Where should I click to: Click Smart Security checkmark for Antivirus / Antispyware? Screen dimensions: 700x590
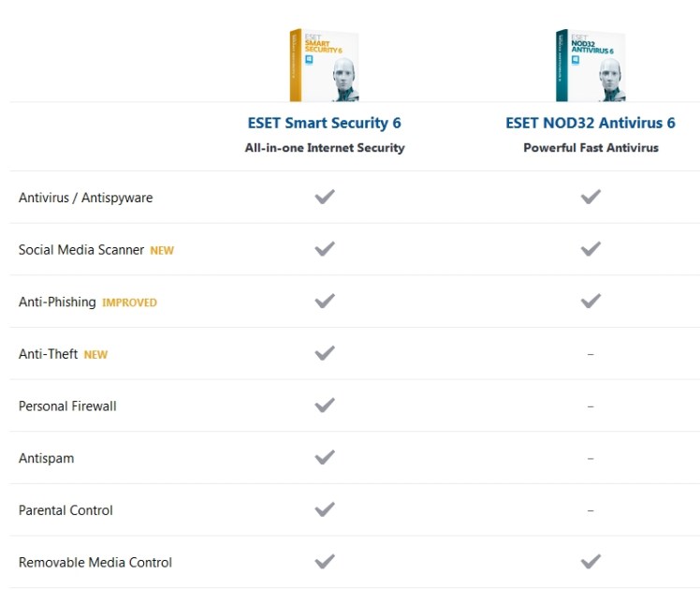coord(325,197)
